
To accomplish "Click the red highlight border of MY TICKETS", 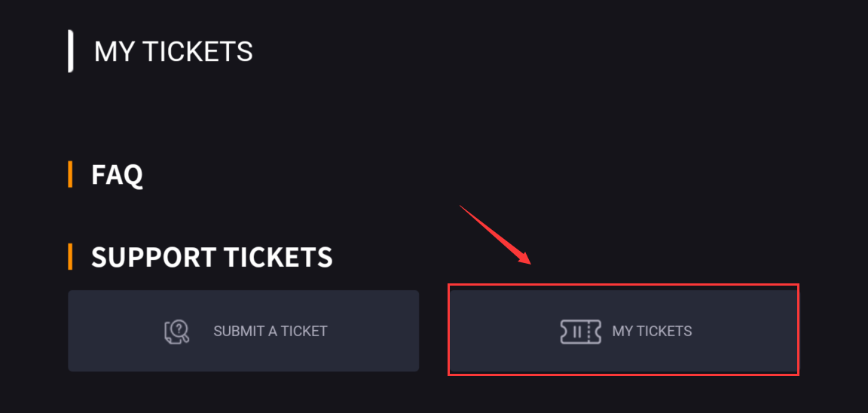I will coord(623,285).
